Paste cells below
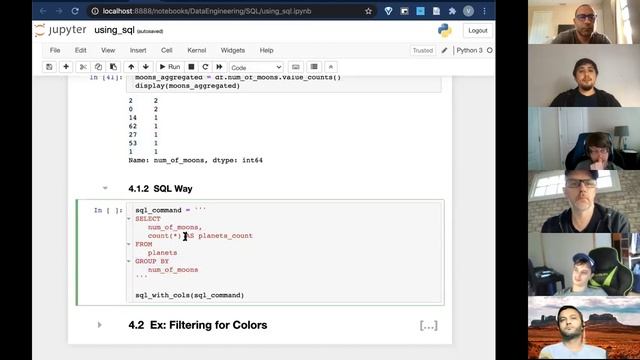Screen dimensions: 640x360 click(113, 67)
